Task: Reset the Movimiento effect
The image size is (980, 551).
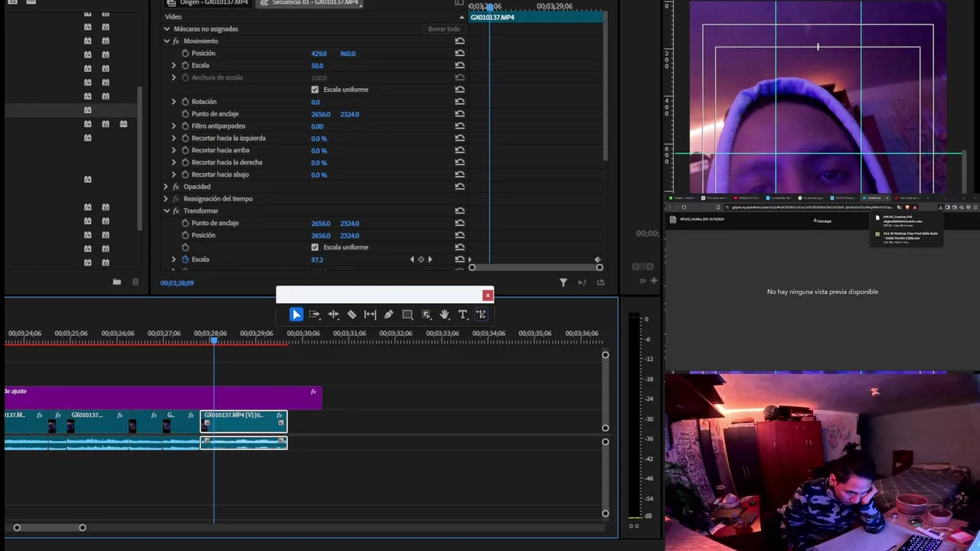Action: pos(459,41)
